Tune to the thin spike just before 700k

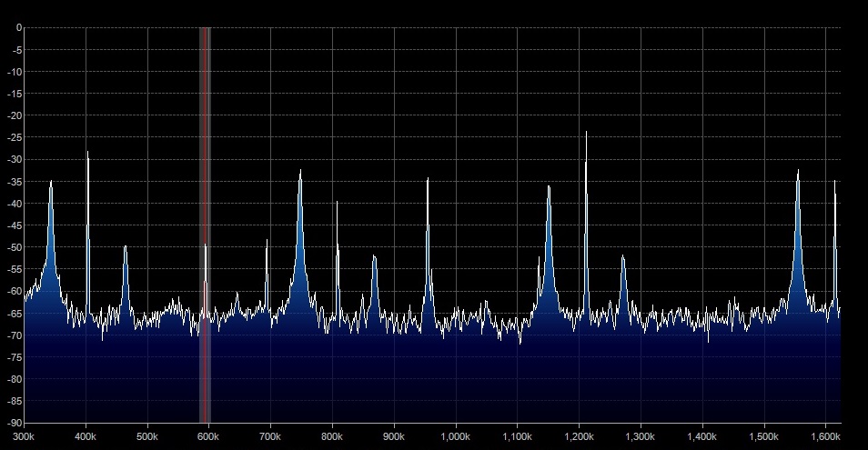coord(267,276)
